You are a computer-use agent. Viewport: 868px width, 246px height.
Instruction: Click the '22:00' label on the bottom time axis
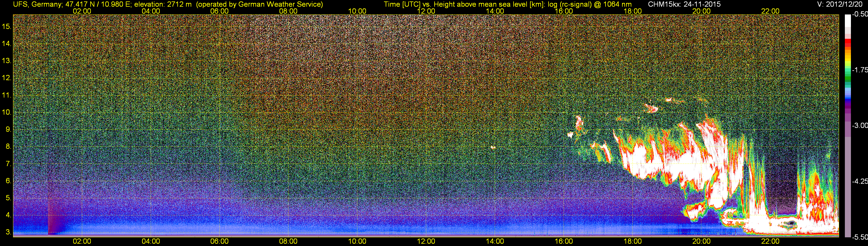click(x=770, y=241)
